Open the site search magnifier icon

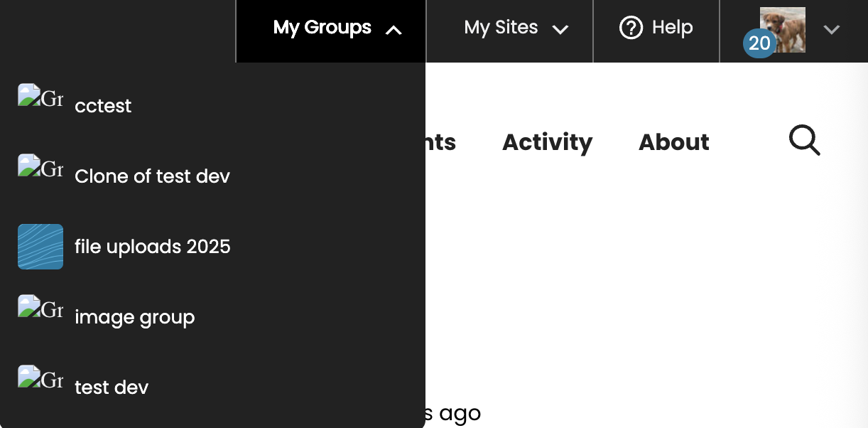coord(804,141)
